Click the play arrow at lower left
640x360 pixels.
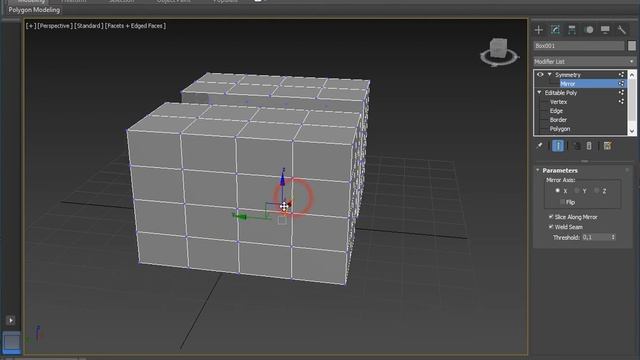11,320
